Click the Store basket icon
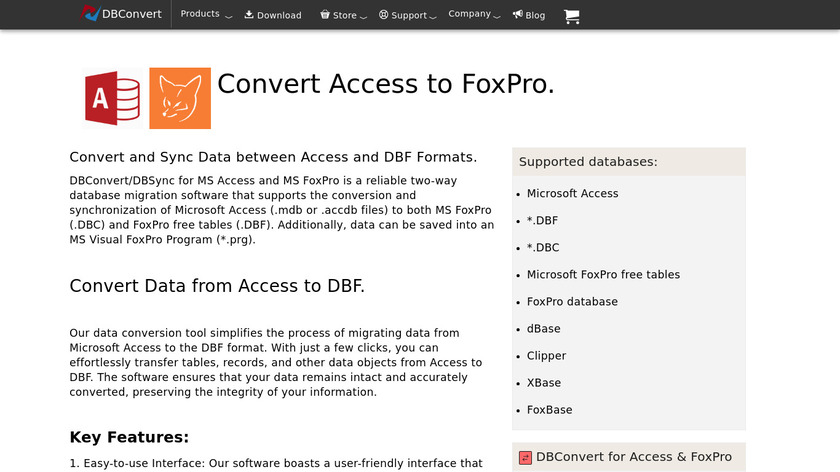This screenshot has height=472, width=840. pos(325,14)
